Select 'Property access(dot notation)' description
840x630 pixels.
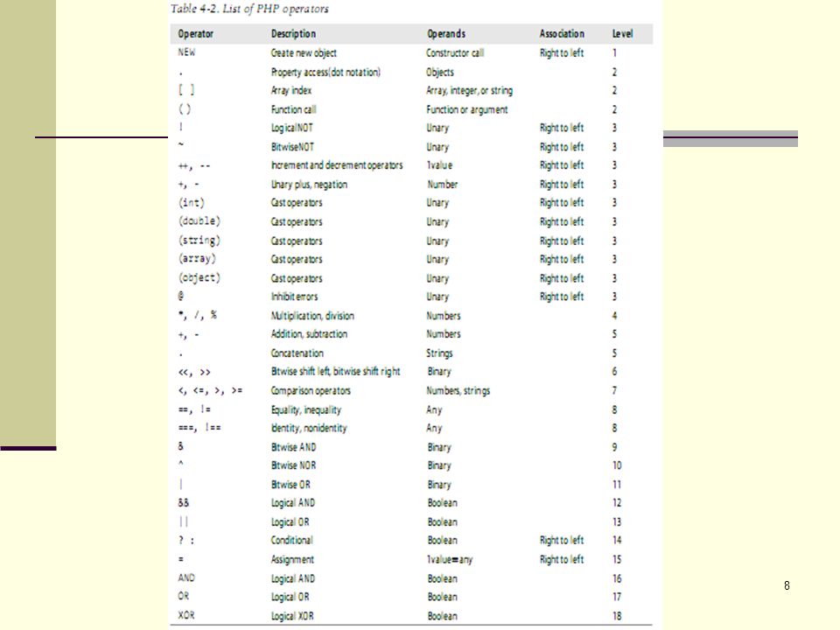pyautogui.click(x=325, y=73)
